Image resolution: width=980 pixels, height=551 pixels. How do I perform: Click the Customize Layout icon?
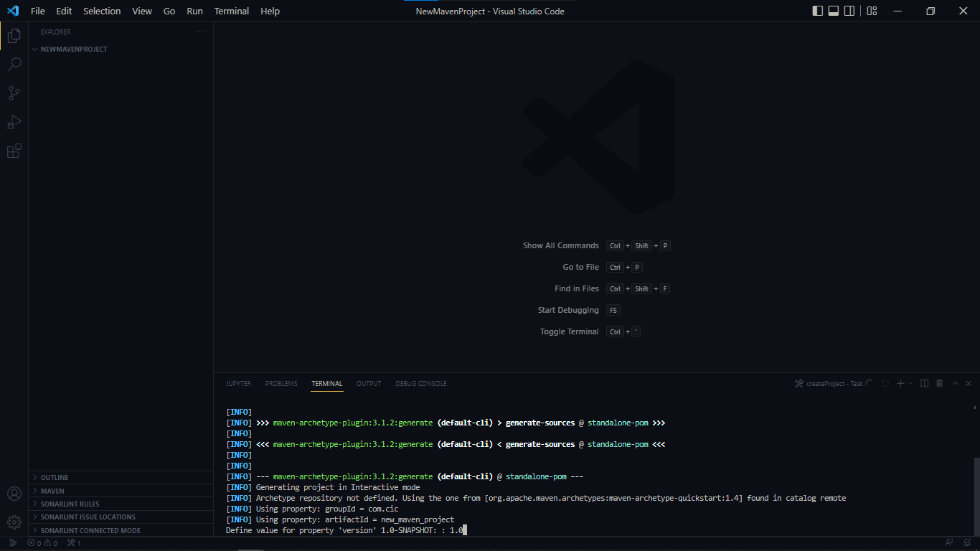pyautogui.click(x=872, y=11)
